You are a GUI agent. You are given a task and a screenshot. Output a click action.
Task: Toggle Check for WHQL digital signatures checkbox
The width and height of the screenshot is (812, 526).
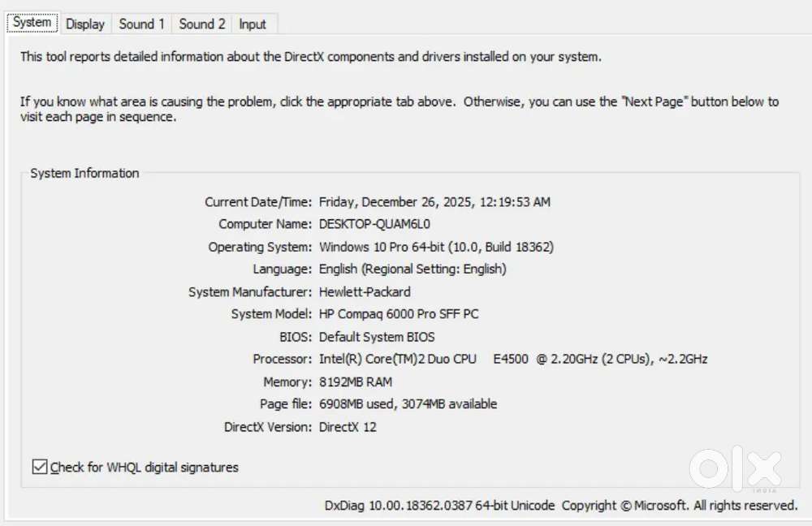click(39, 467)
